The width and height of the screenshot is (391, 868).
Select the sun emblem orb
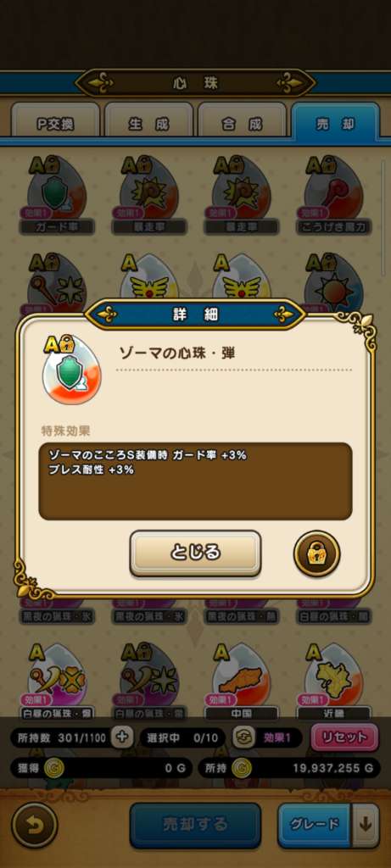332,282
